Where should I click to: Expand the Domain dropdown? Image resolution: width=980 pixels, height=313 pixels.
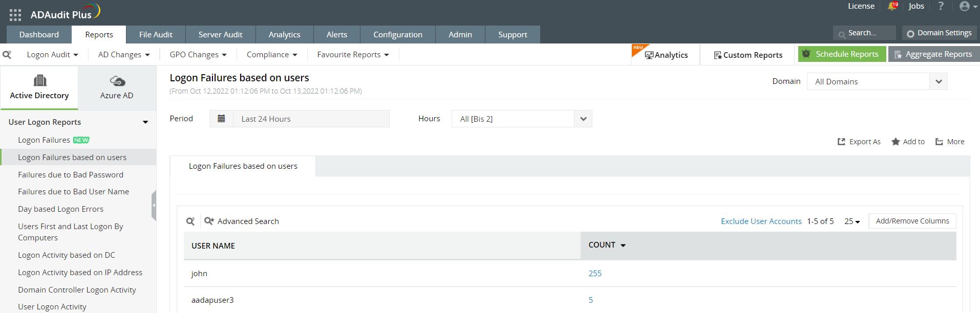(x=938, y=81)
